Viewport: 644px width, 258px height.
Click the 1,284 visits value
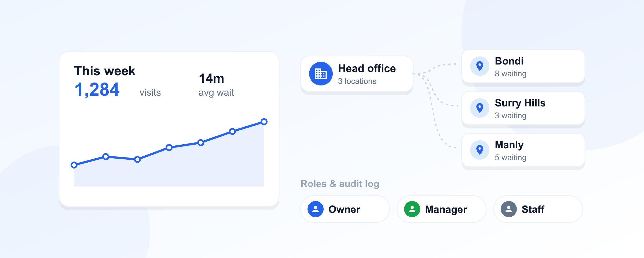97,89
